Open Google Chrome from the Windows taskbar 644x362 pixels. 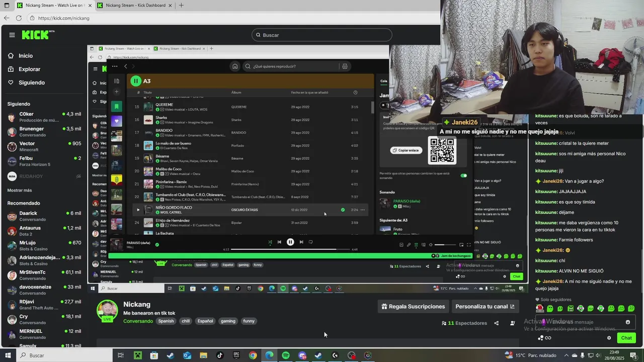(253, 355)
